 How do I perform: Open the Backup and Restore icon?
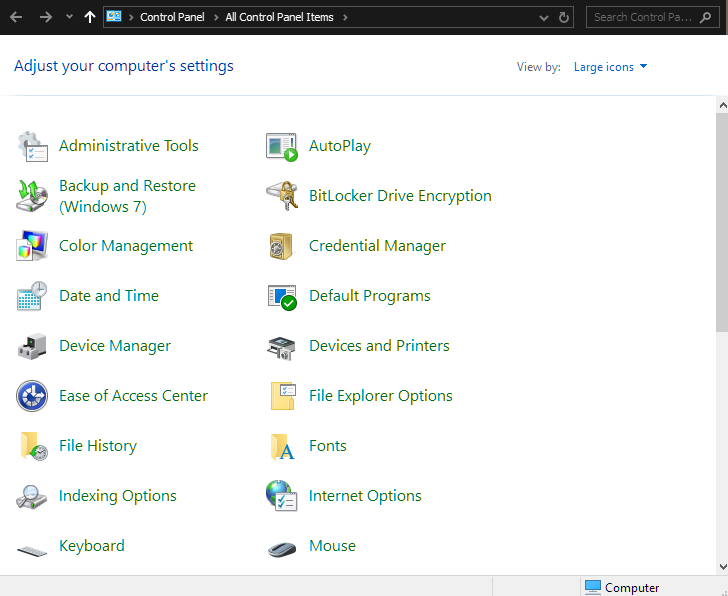point(32,196)
